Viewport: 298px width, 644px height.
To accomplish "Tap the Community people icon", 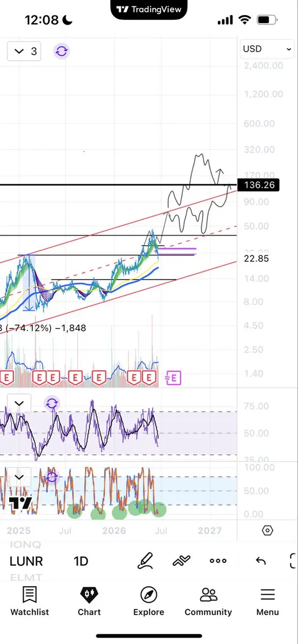I will (208, 595).
